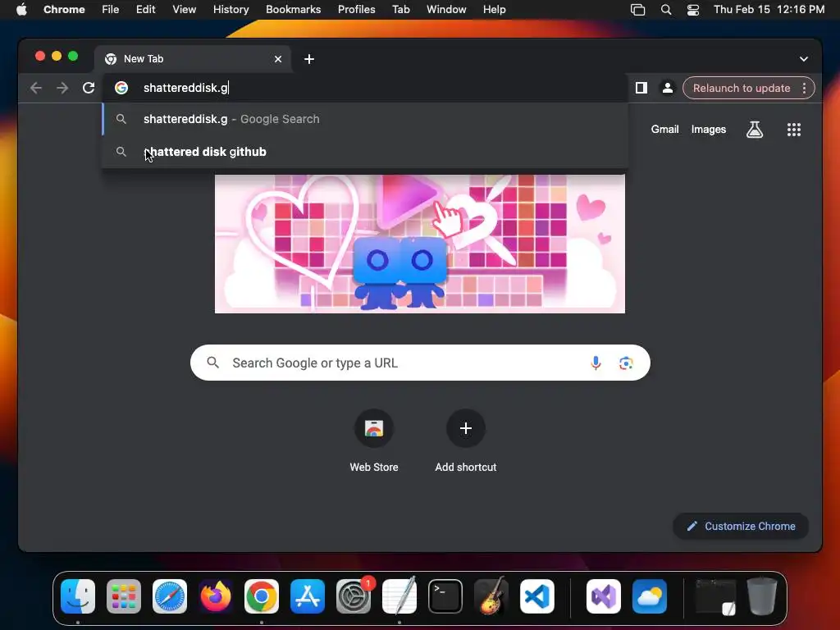Select 'shattered disk github' suggestion
This screenshot has height=630, width=840.
click(365, 152)
